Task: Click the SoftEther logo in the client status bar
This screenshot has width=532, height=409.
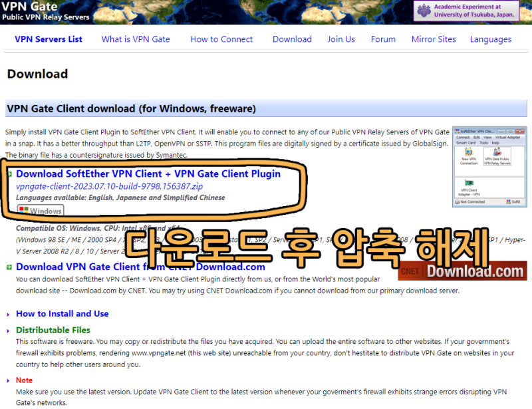Action: [509, 202]
